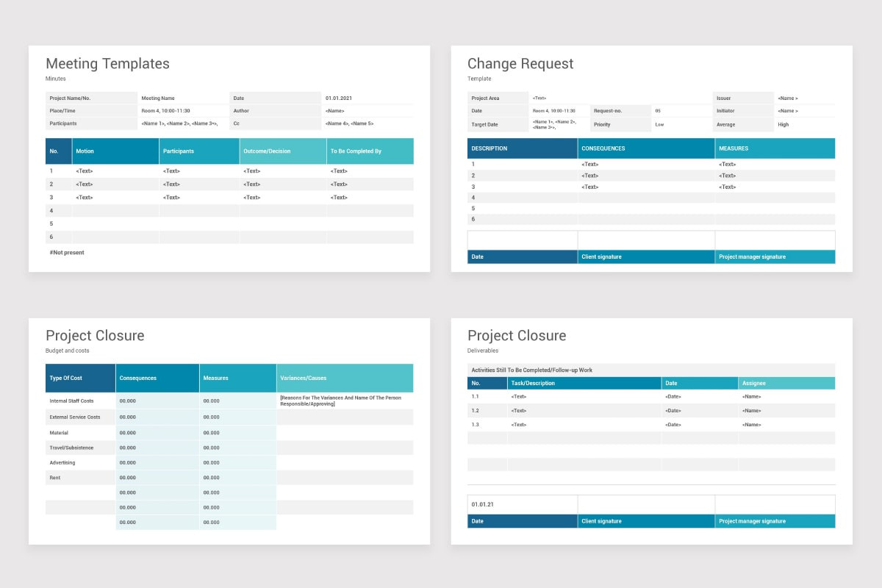Click the Variances/Causes column header

[x=303, y=378]
